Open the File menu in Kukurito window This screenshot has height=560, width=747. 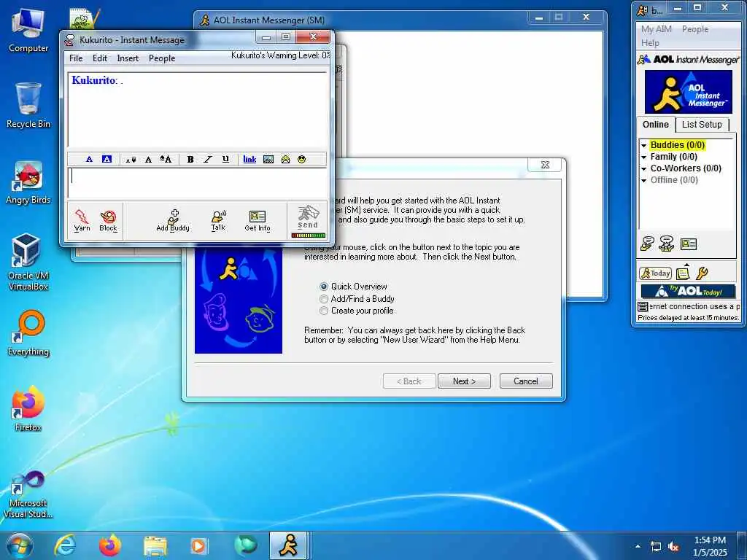76,58
